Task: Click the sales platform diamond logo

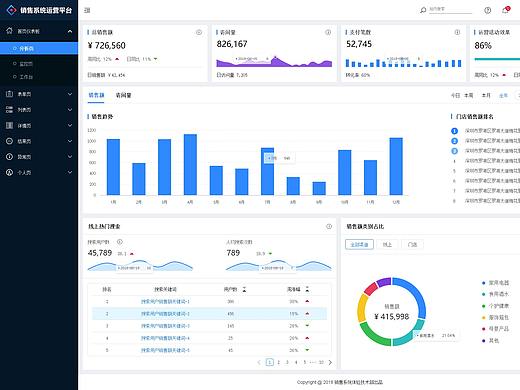Action: click(x=11, y=10)
